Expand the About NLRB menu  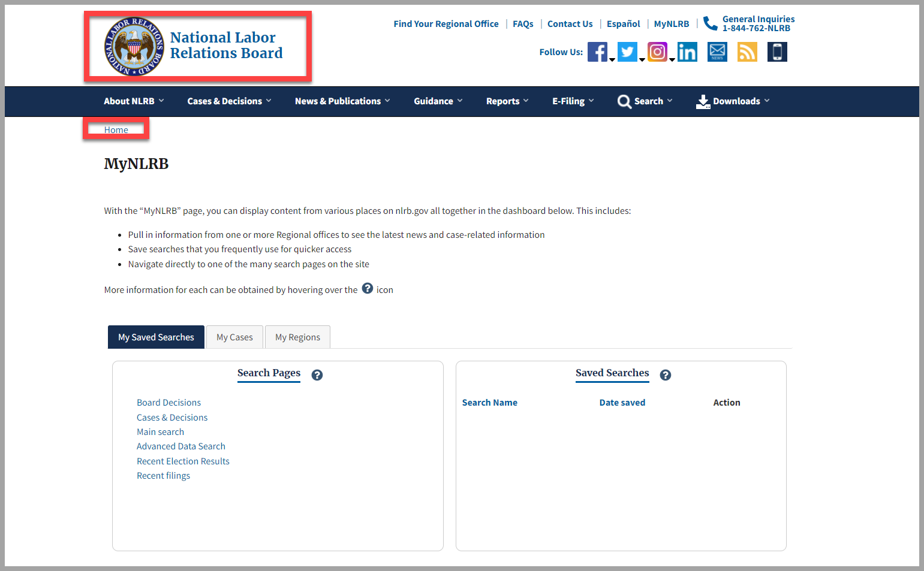click(x=134, y=101)
